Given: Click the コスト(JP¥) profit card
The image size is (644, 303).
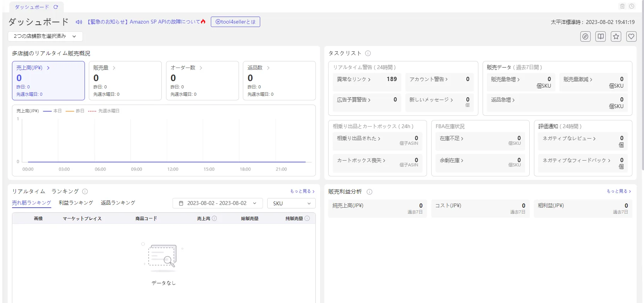Looking at the screenshot, I should (x=480, y=208).
